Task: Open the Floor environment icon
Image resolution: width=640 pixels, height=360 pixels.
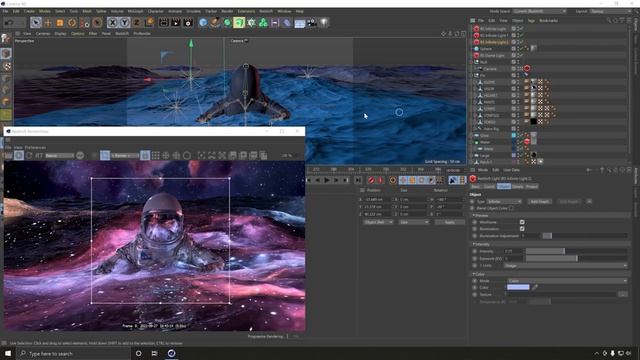Action: coord(300,23)
